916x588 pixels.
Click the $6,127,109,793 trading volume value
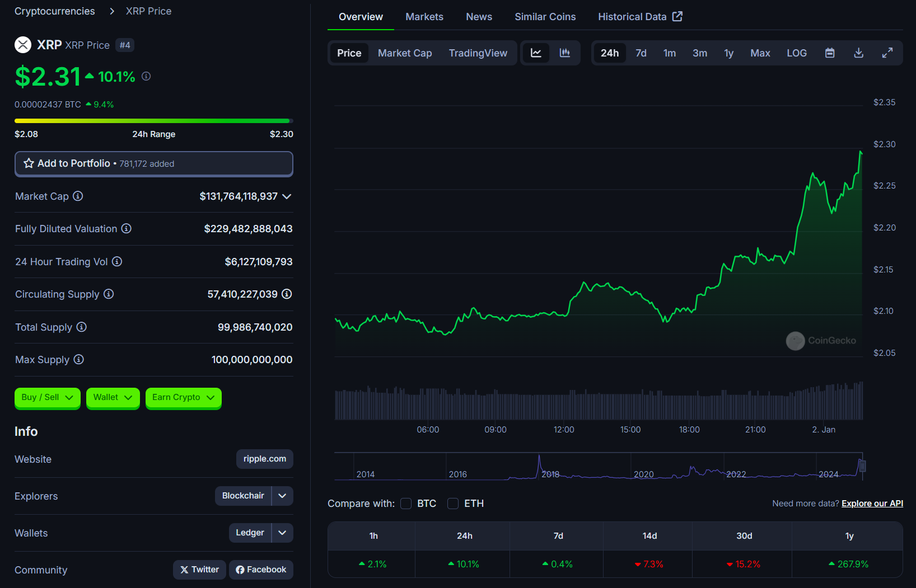pyautogui.click(x=259, y=262)
